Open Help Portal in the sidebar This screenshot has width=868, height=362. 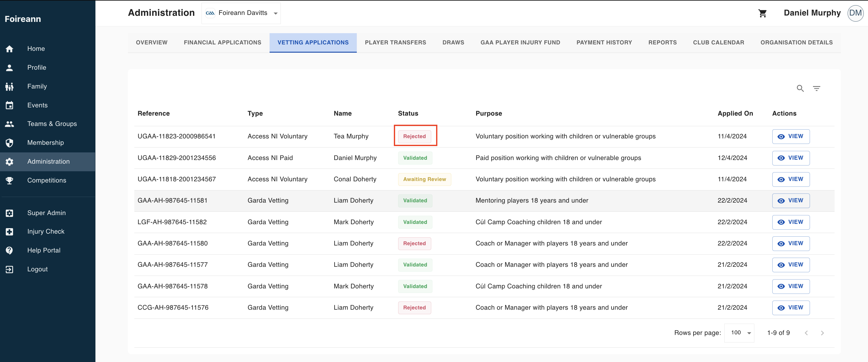(47, 250)
